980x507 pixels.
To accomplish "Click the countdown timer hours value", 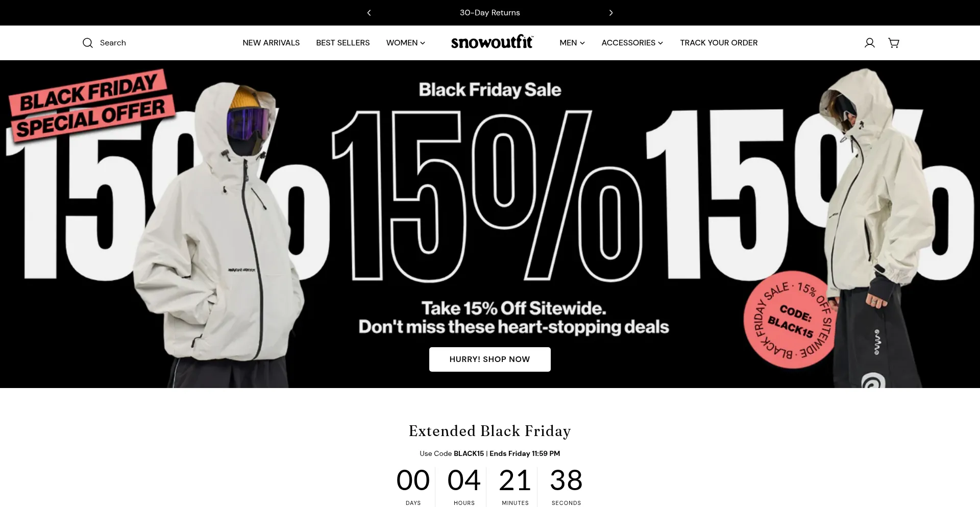I will point(464,480).
